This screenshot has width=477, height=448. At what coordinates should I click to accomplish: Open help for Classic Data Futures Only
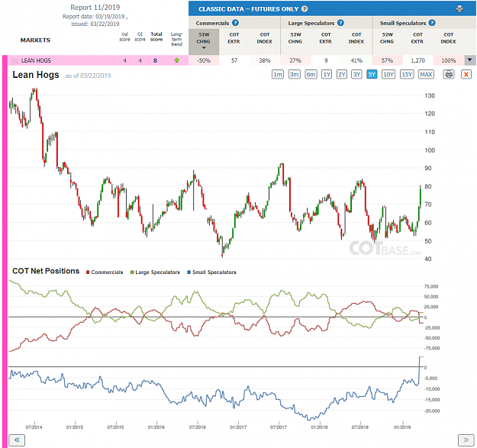305,9
